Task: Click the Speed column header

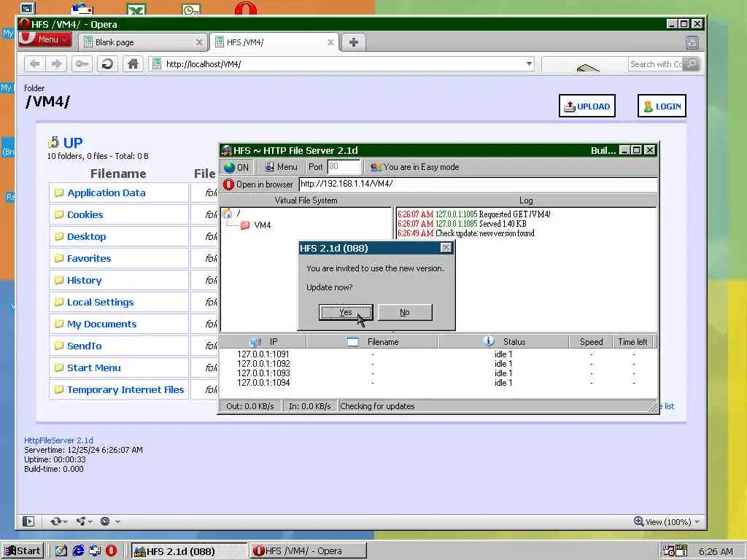Action: point(591,342)
